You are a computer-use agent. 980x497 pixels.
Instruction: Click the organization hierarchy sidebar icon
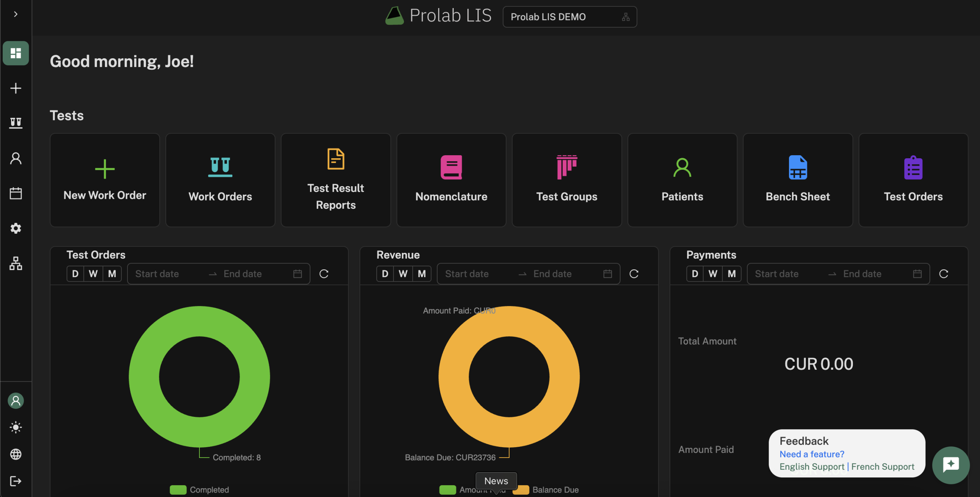click(16, 263)
